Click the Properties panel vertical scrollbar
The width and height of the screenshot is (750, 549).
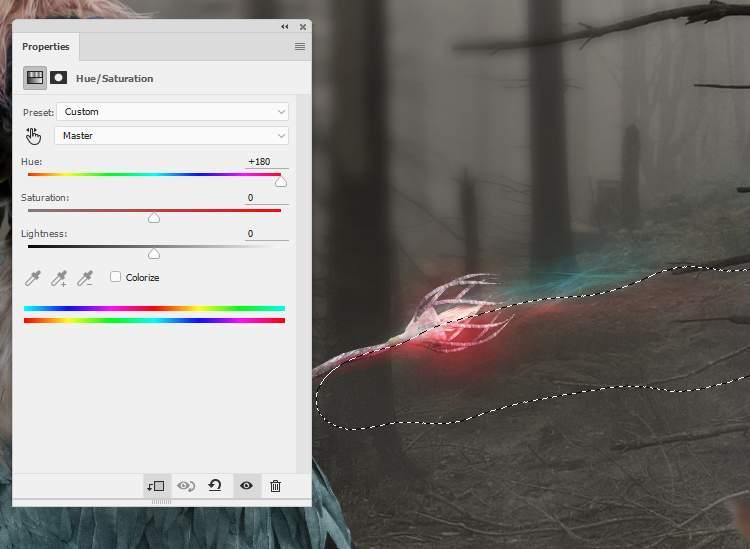(x=303, y=284)
